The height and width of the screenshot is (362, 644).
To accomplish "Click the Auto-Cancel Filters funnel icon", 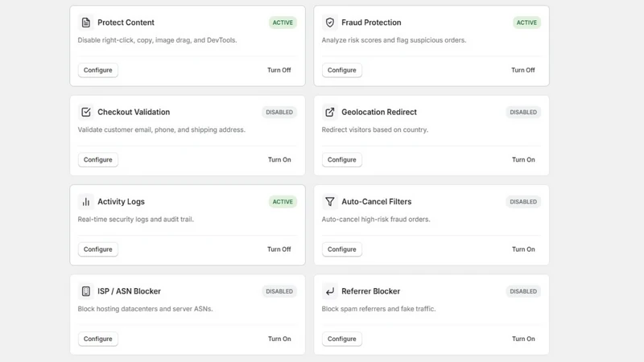I will pyautogui.click(x=330, y=202).
